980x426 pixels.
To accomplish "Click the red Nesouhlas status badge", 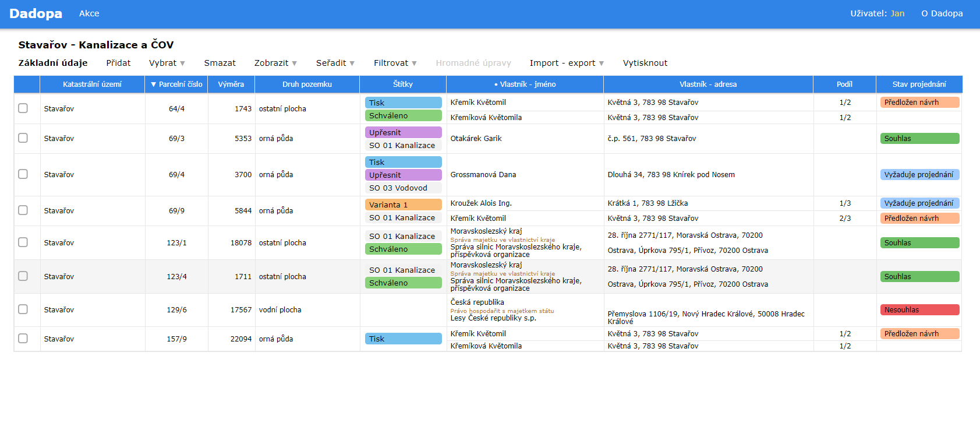I will point(919,310).
